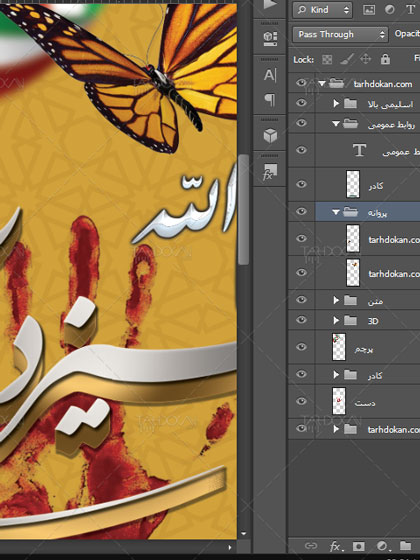This screenshot has width=420, height=560.
Task: Hide the متن group
Action: pyautogui.click(x=301, y=300)
